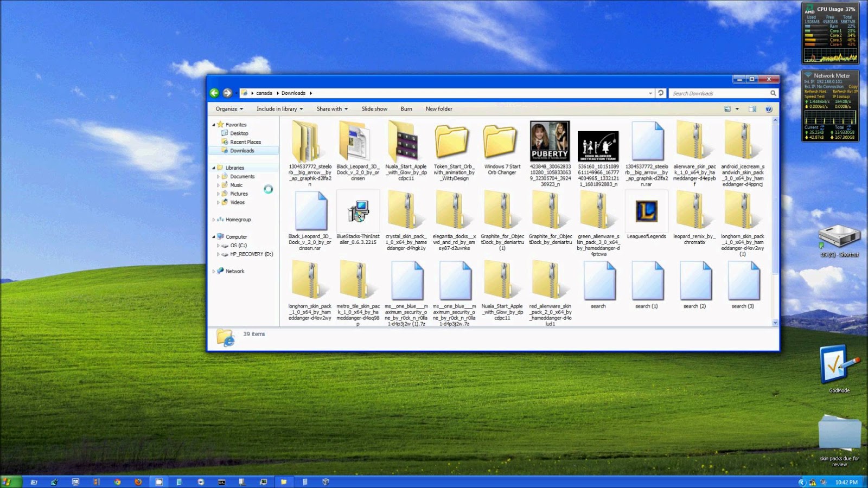Screen dimensions: 868x488
Task: Select crystal_skin_pack zip file
Action: click(x=406, y=221)
